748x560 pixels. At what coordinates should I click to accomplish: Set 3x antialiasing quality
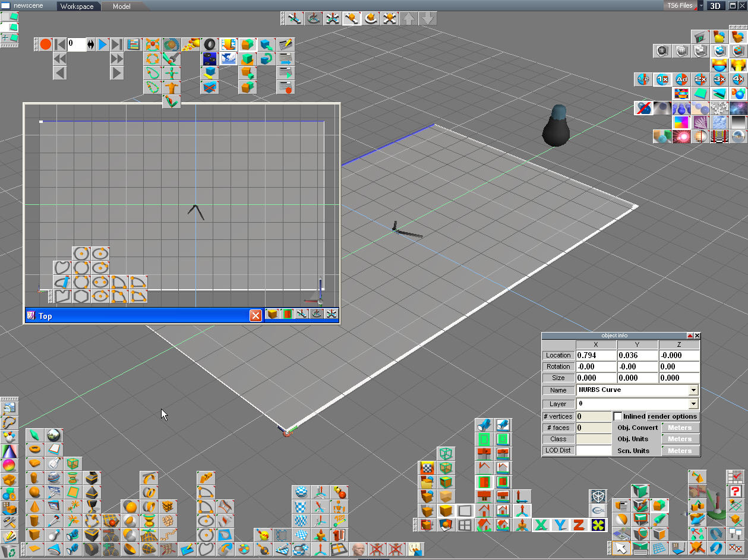[719, 79]
